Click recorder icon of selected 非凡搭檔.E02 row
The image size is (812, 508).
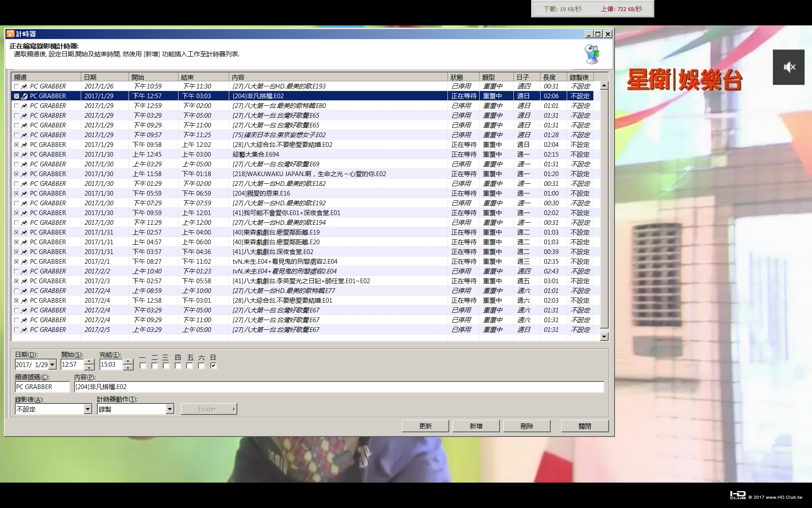point(25,96)
